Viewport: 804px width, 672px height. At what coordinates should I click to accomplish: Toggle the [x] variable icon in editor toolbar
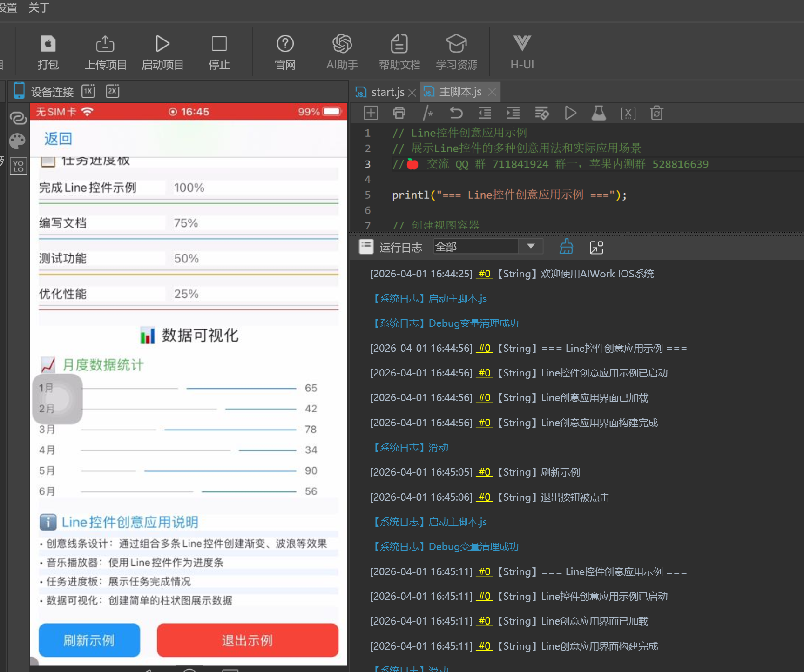(x=628, y=113)
